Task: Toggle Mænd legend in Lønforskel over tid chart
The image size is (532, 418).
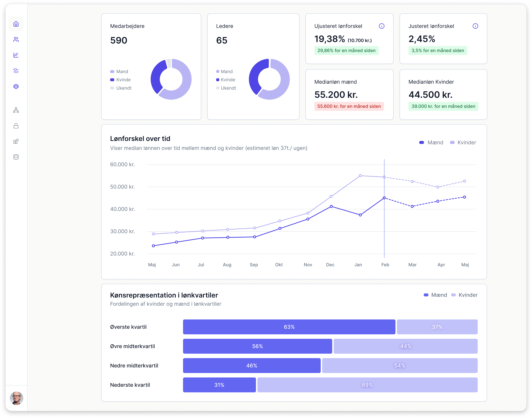Action: coord(431,142)
